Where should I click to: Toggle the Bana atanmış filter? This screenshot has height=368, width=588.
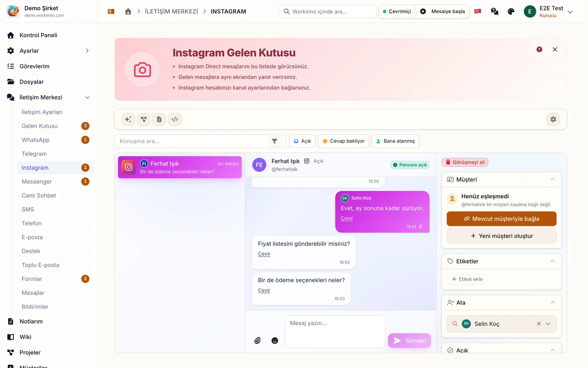click(395, 141)
